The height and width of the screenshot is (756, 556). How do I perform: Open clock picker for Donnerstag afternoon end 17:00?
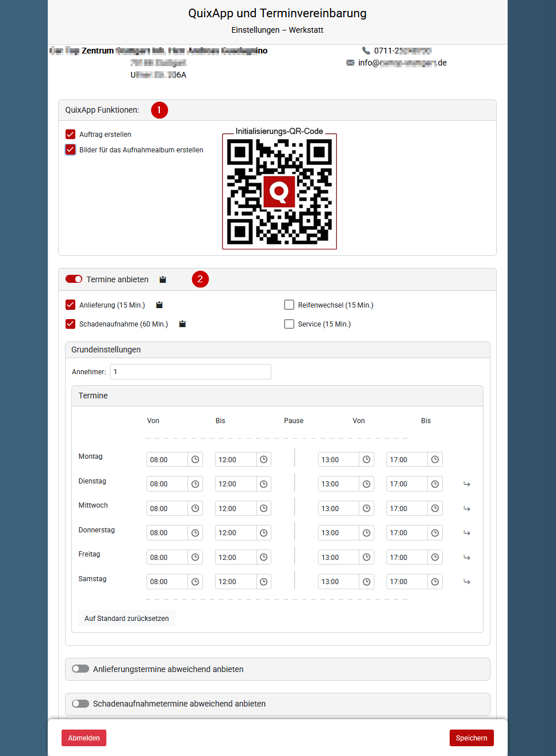[x=435, y=533]
